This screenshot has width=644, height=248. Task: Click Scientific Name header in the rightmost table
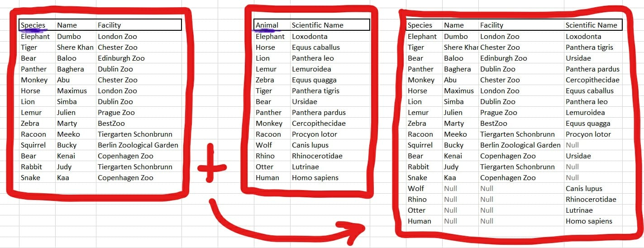point(591,25)
